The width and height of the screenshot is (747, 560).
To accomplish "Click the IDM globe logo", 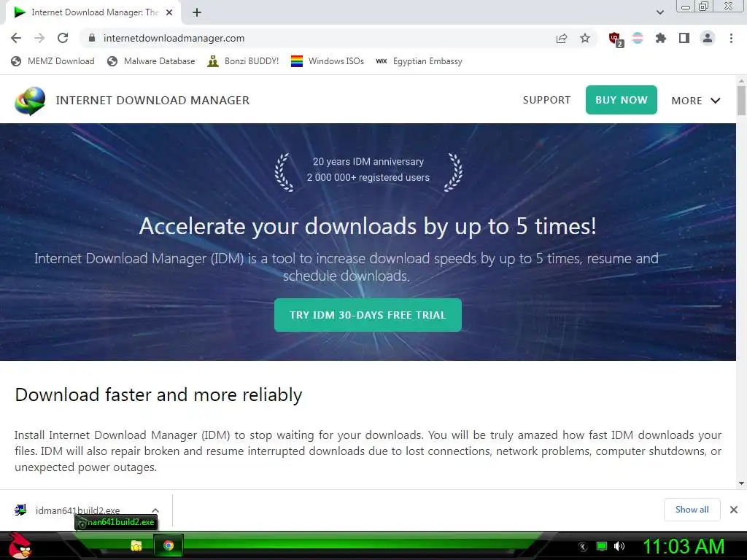I will (29, 101).
